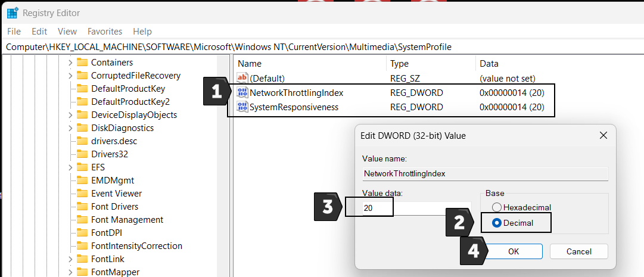Image resolution: width=644 pixels, height=277 pixels.
Task: Open the View menu
Action: tap(67, 31)
